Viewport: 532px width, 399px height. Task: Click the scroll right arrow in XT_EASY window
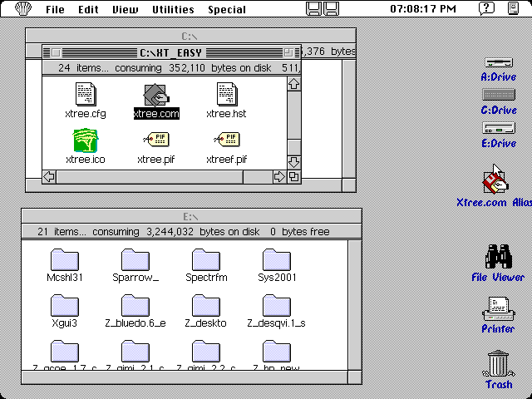pos(279,177)
